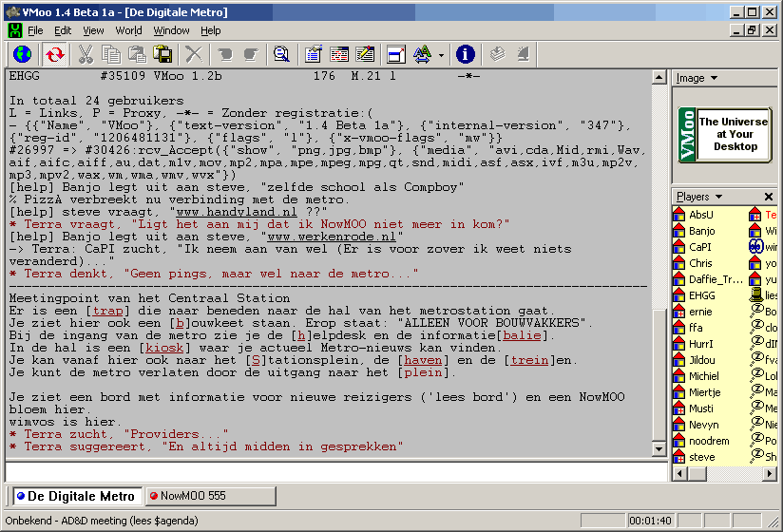
Task: Click The Universe at Your Desktop banner
Action: (725, 135)
